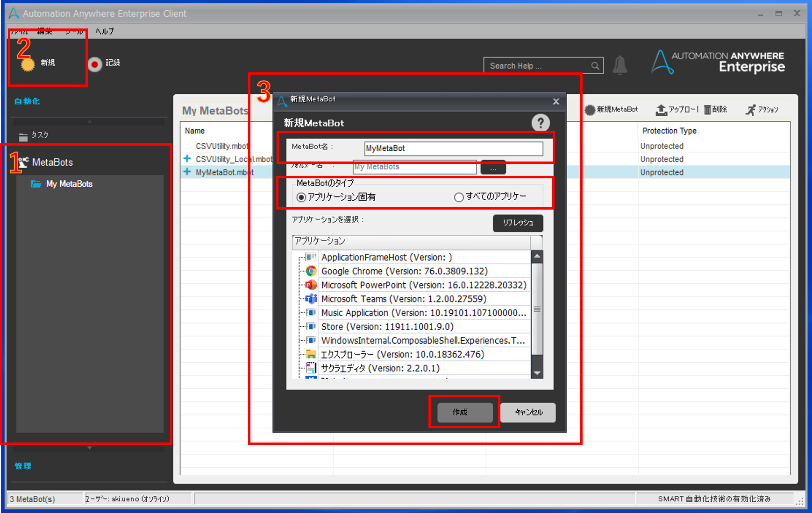Click application list scroll up arrow
The image size is (812, 513).
pos(537,256)
